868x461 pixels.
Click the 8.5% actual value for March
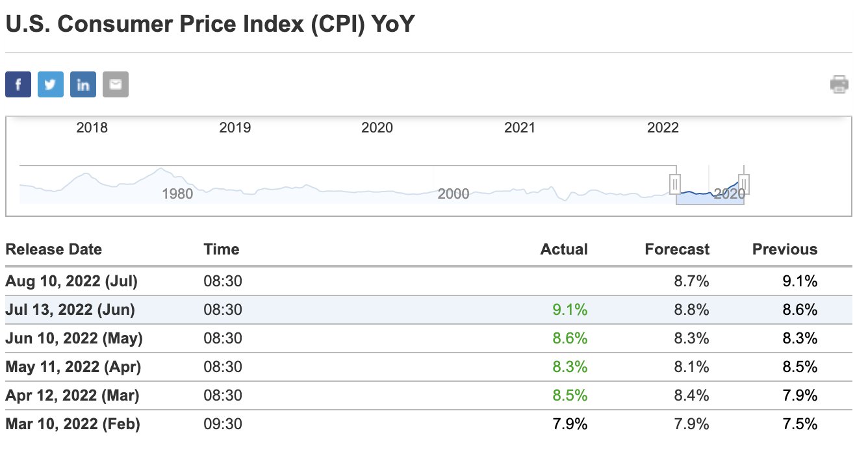570,395
